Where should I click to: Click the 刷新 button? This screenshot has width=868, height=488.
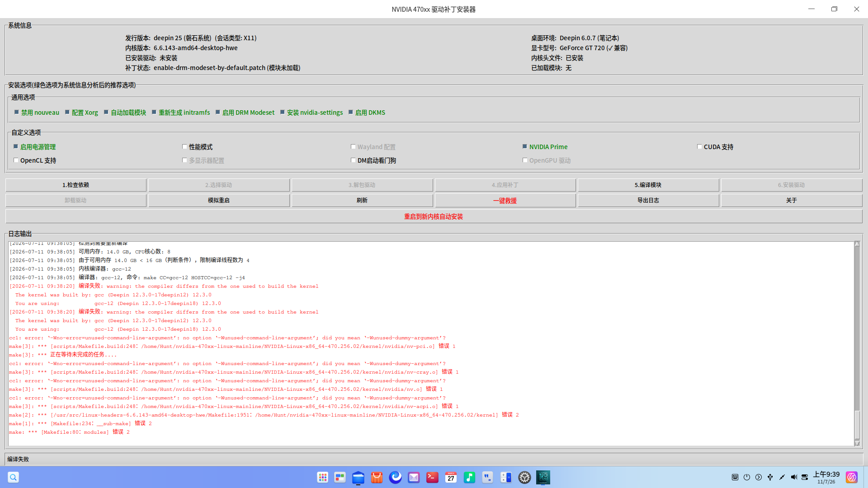tap(362, 200)
